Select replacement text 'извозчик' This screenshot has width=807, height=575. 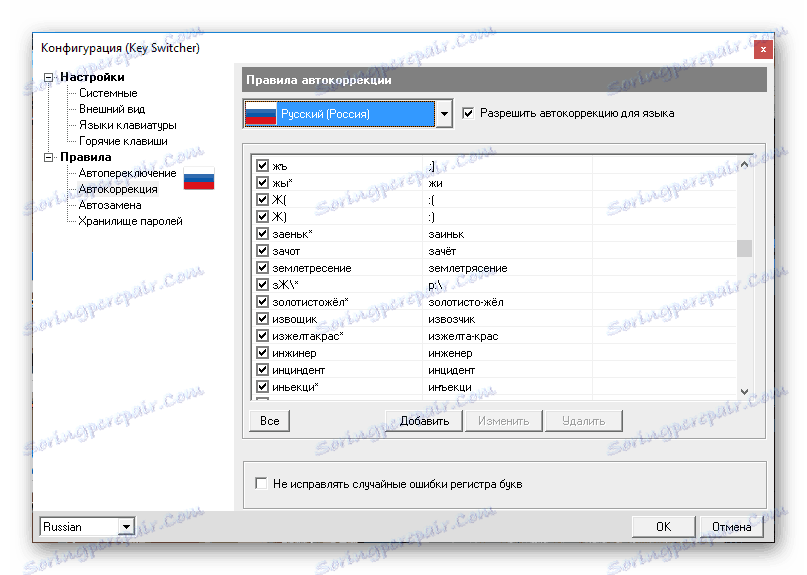(451, 319)
